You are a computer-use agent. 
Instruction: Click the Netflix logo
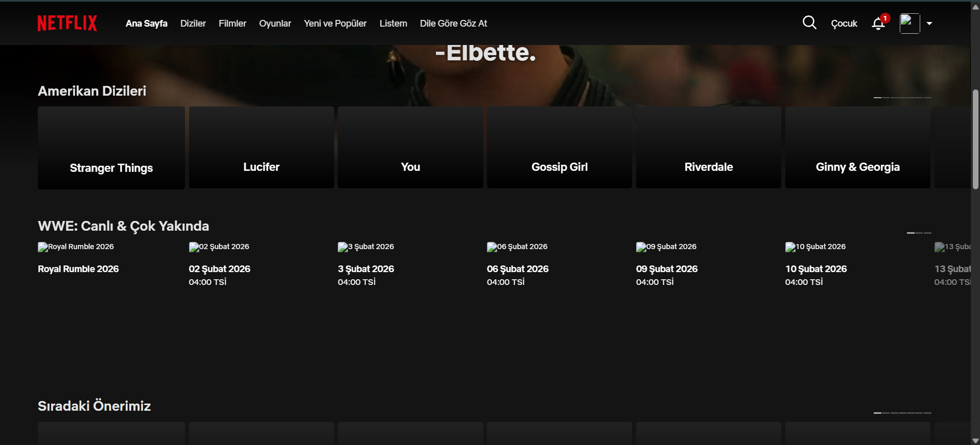(67, 23)
